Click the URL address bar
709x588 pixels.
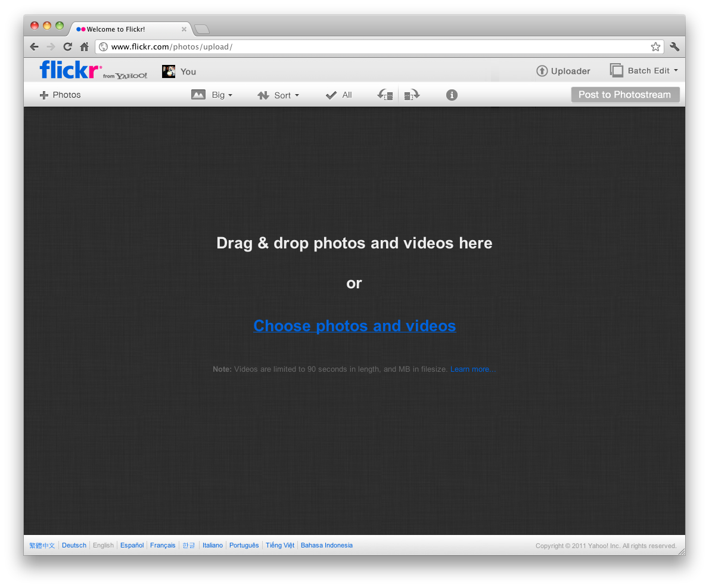(375, 46)
